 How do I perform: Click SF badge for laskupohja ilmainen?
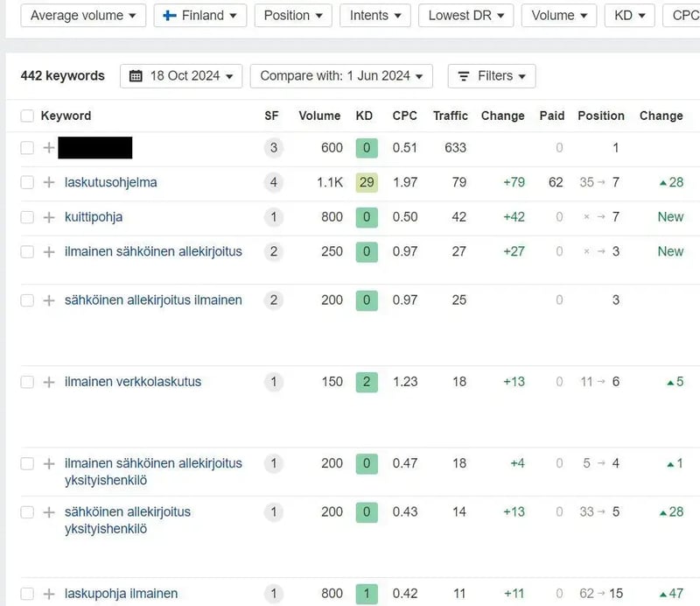coord(274,594)
